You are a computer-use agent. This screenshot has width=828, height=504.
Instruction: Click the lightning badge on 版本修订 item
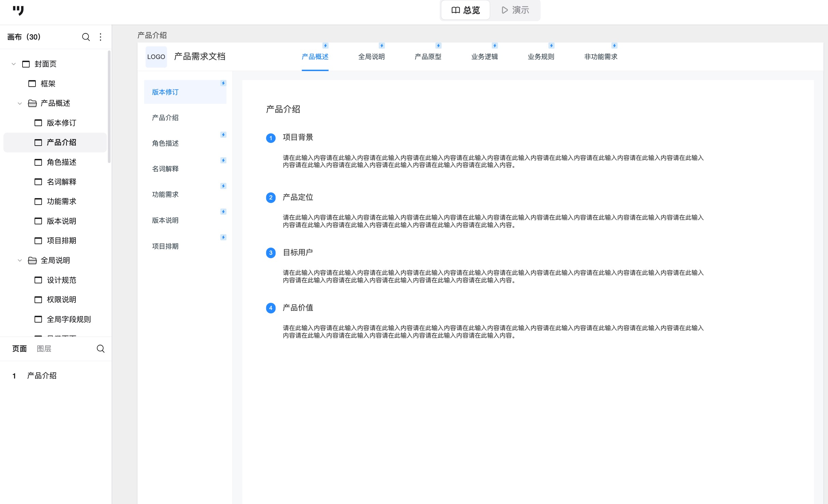point(223,83)
